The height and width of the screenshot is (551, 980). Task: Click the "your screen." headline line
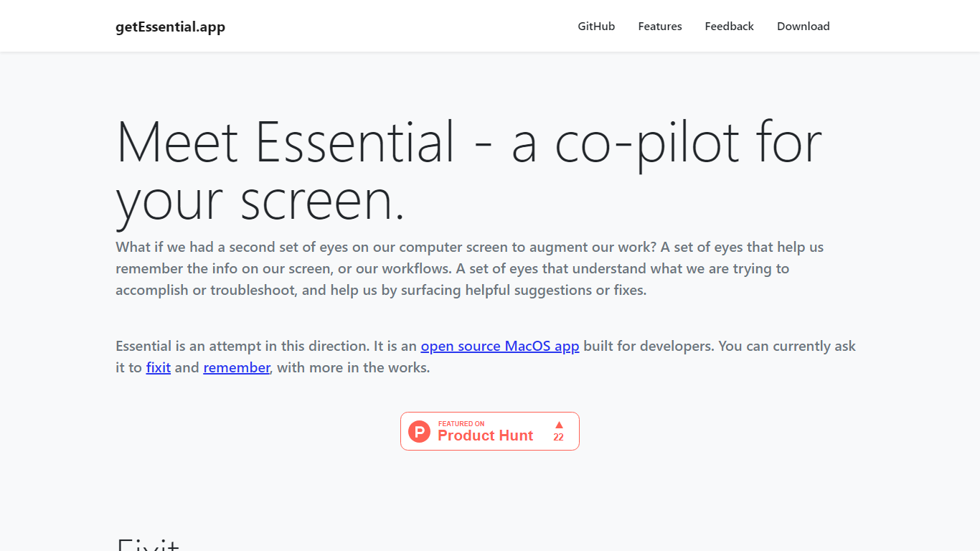[260, 200]
